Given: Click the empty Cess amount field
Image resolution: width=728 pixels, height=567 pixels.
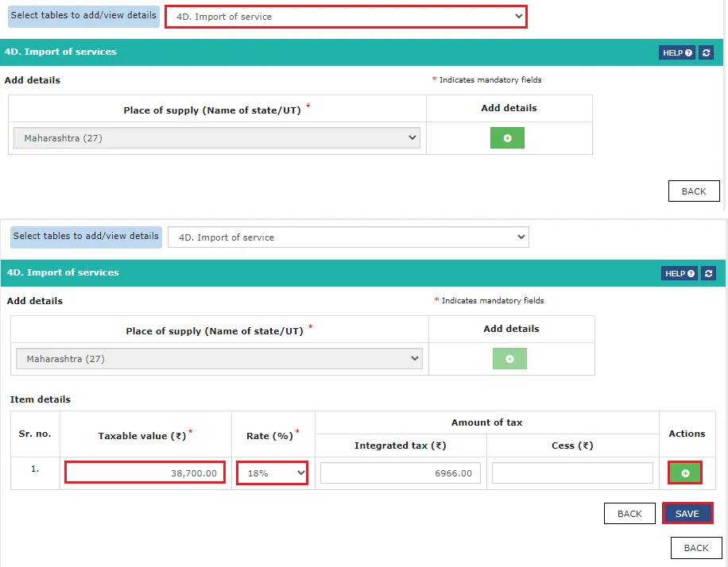Looking at the screenshot, I should (x=572, y=473).
